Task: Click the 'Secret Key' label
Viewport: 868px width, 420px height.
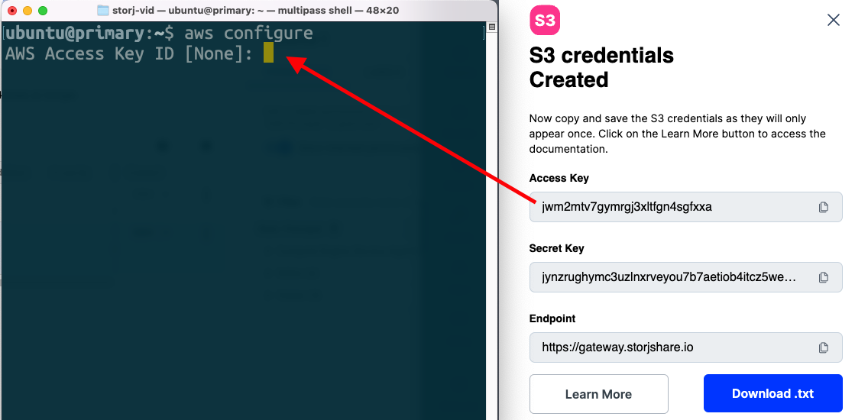Action: pyautogui.click(x=556, y=248)
